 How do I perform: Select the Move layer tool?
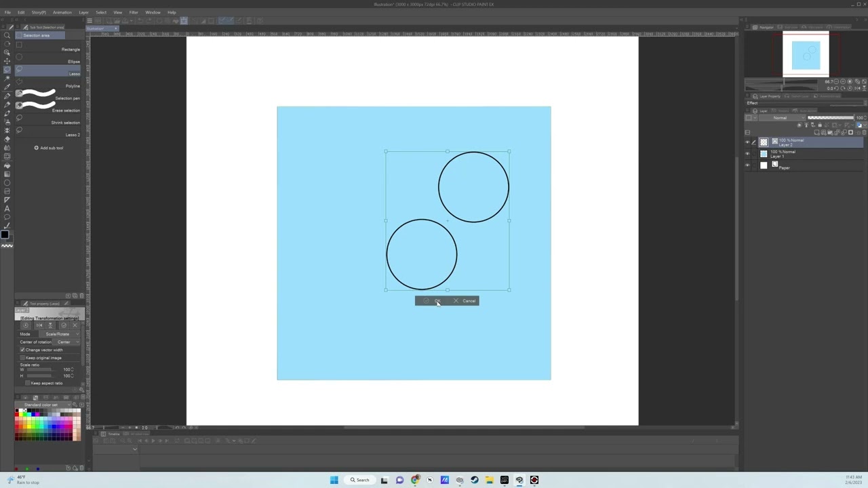[x=7, y=61]
